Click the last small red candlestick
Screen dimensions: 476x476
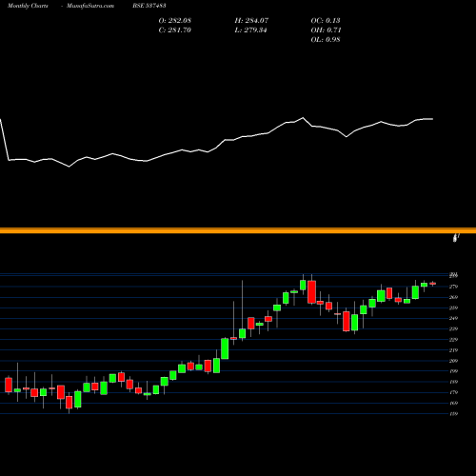click(433, 284)
